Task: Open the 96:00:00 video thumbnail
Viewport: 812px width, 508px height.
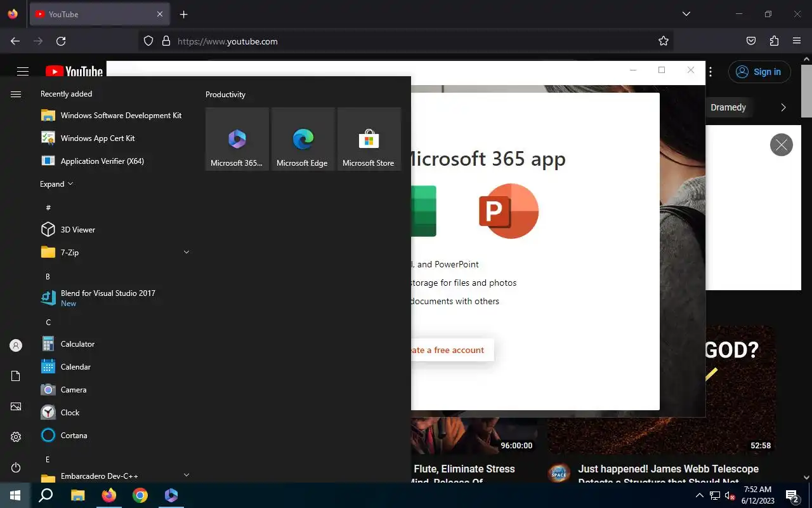Action: (474, 436)
